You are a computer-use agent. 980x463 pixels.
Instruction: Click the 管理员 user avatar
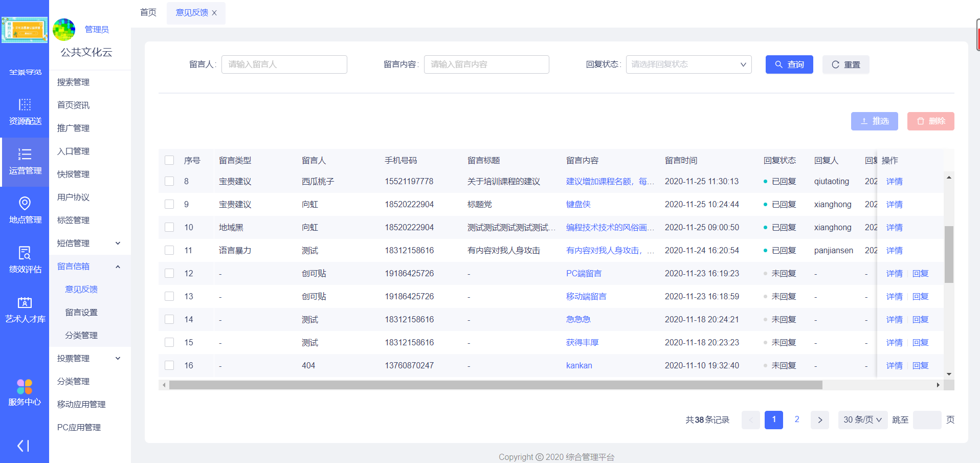click(x=64, y=30)
